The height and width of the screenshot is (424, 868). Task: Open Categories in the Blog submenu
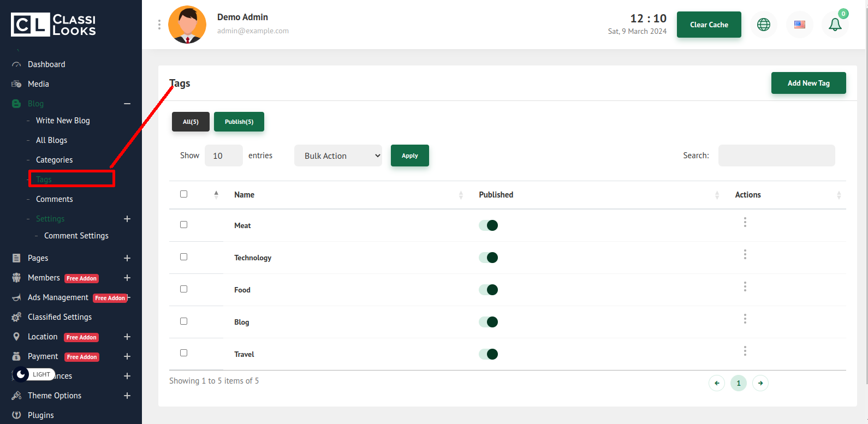54,160
